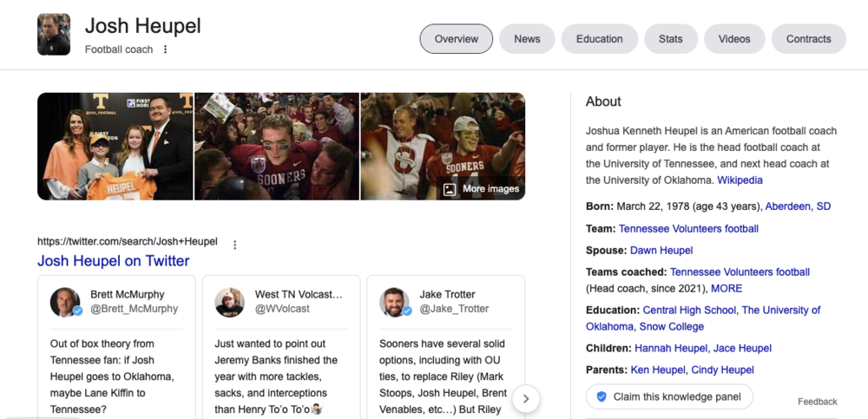The height and width of the screenshot is (419, 868).
Task: Select the Contracts tab
Action: [x=808, y=39]
